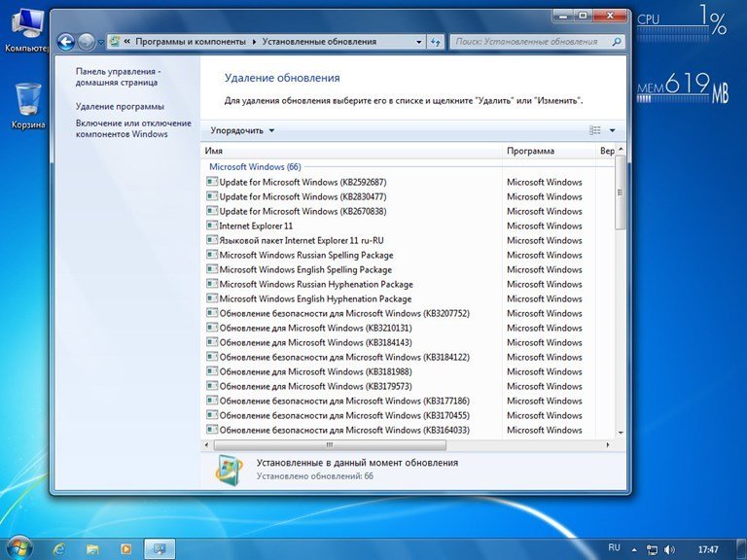Click the vertical scrollbar up arrow
The height and width of the screenshot is (560, 747).
621,150
